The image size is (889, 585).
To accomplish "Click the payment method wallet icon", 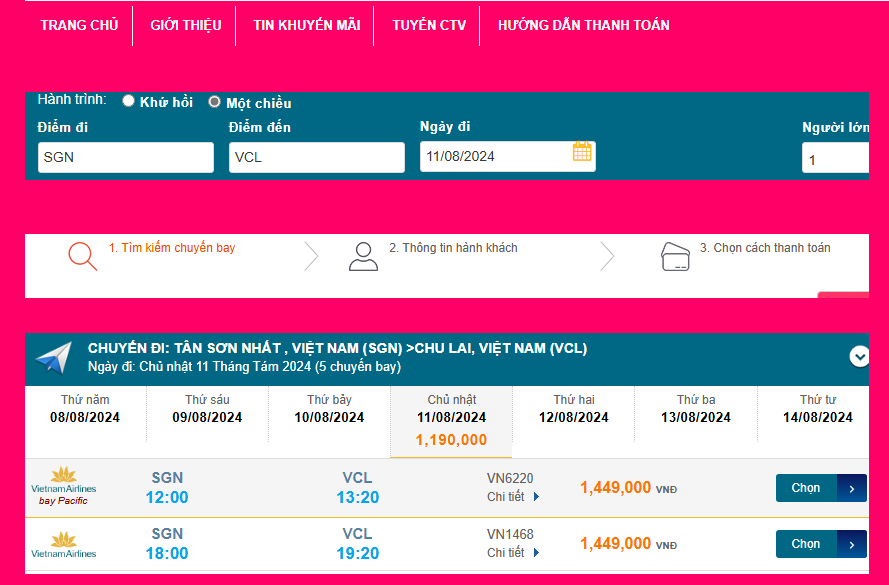I will coord(676,257).
